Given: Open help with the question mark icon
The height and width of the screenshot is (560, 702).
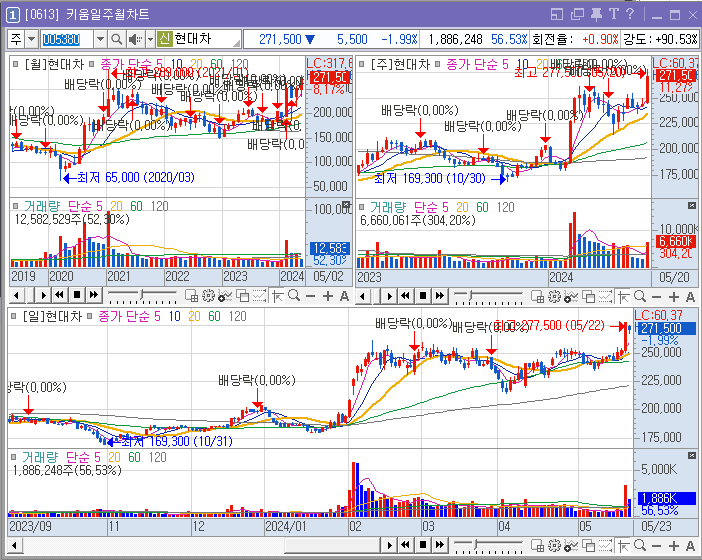Looking at the screenshot, I should tap(630, 14).
